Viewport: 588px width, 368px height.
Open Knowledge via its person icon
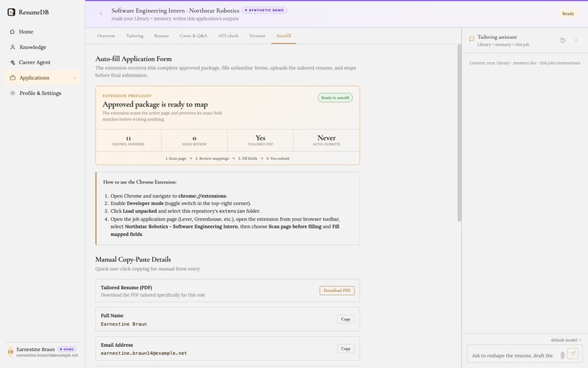[x=12, y=47]
